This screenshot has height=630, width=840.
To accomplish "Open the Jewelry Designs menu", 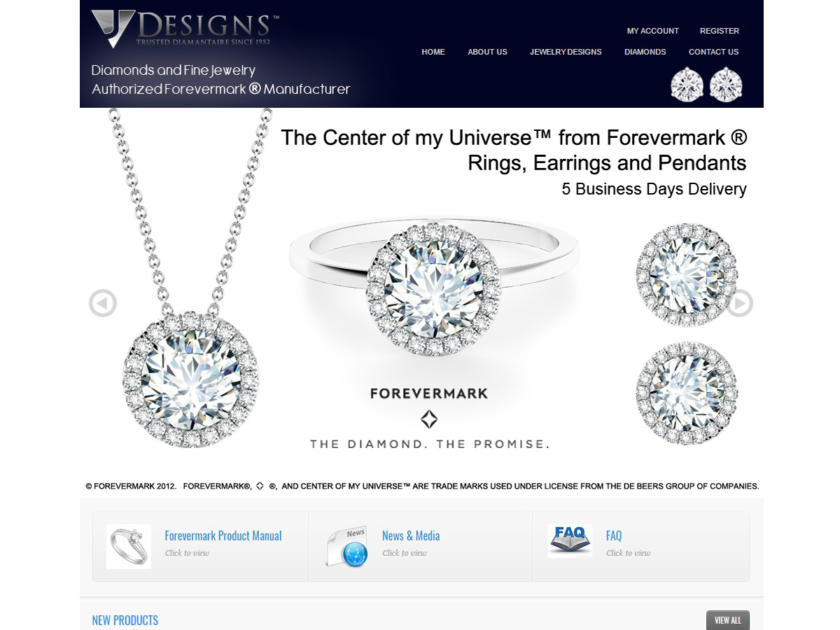I will (x=566, y=52).
